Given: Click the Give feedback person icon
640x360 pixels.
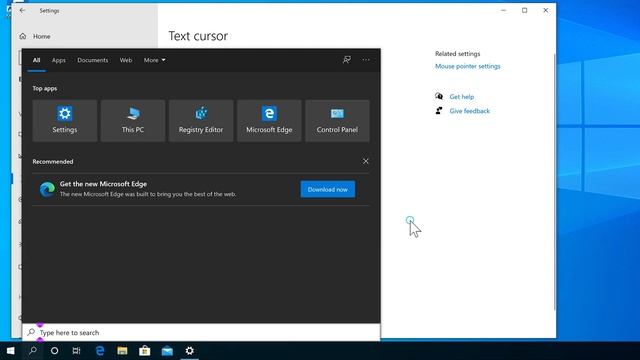Looking at the screenshot, I should coord(439,111).
